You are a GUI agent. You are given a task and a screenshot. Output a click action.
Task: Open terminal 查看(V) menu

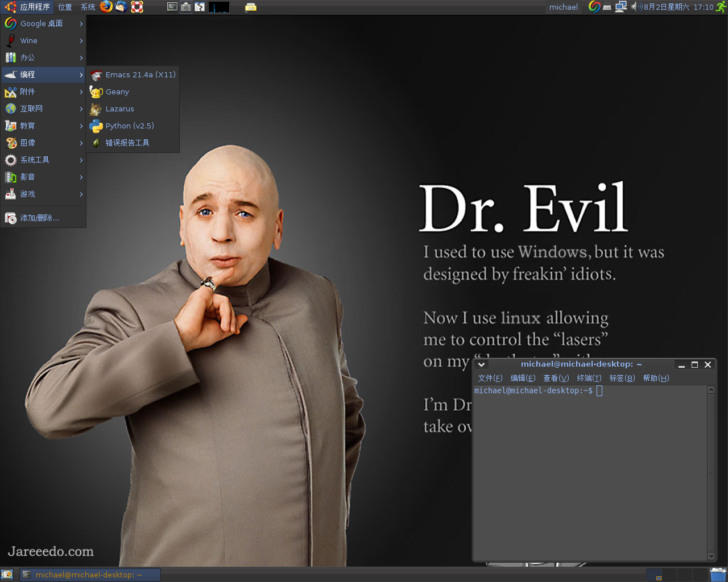pyautogui.click(x=556, y=378)
